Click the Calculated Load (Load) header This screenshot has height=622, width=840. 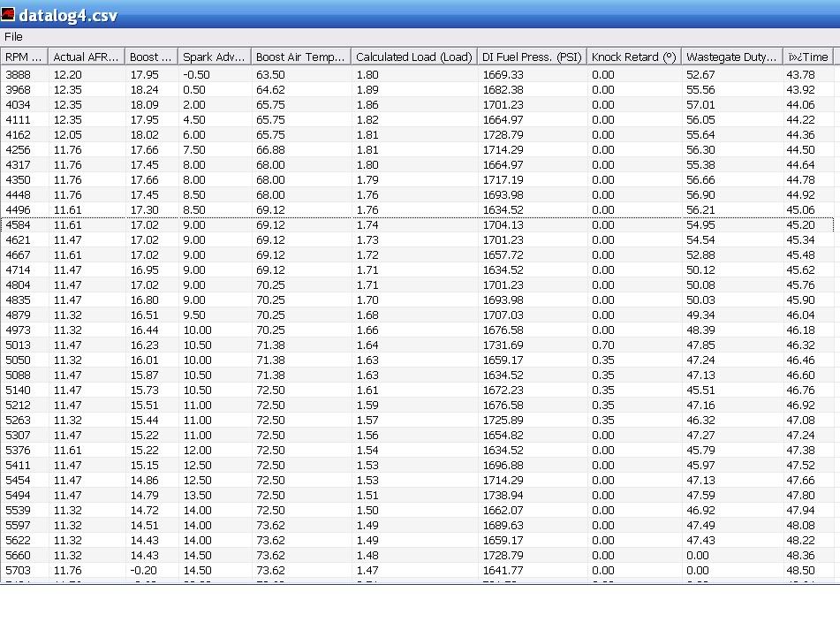pyautogui.click(x=413, y=57)
